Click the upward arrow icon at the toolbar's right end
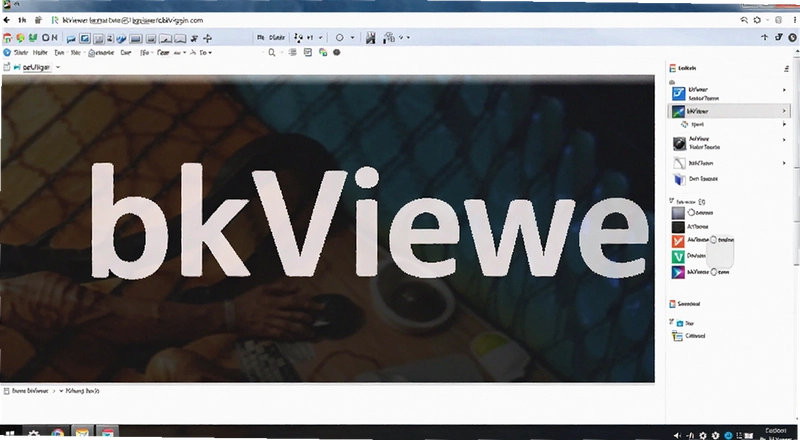This screenshot has width=800, height=440. click(x=764, y=37)
